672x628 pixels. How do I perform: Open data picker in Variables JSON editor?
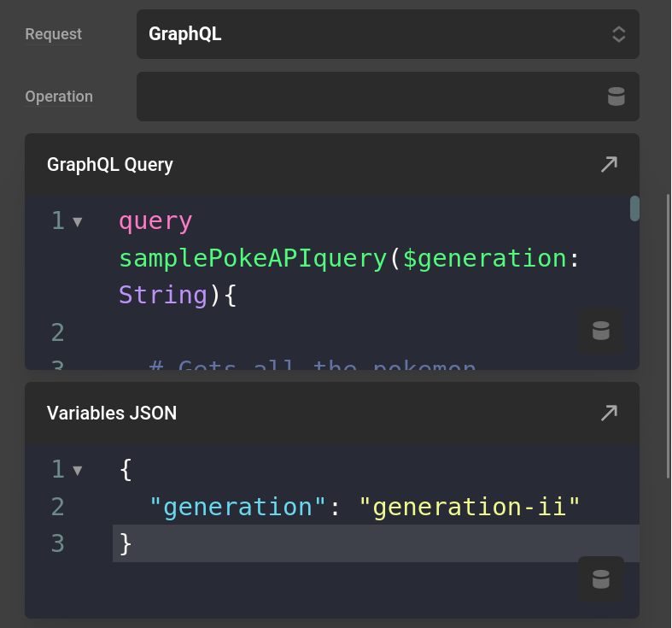(601, 579)
